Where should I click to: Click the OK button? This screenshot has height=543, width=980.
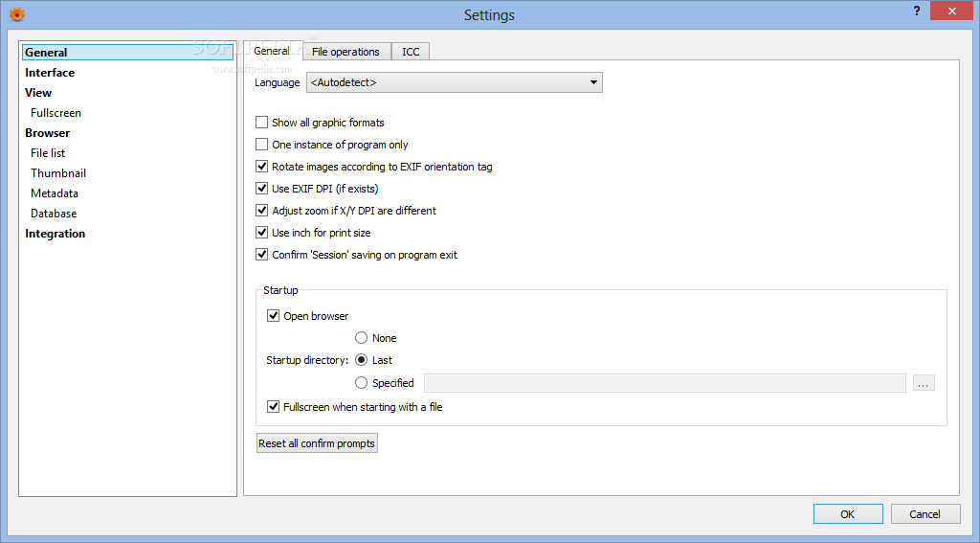[x=848, y=513]
